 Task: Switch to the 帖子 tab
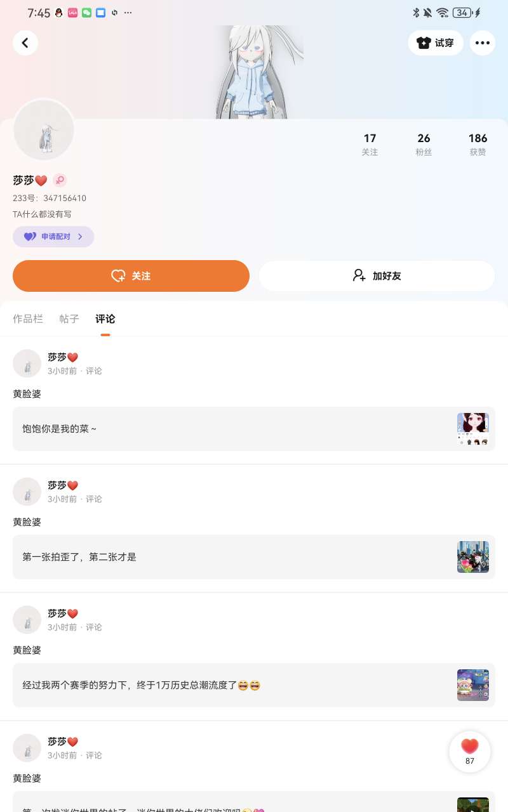point(69,318)
